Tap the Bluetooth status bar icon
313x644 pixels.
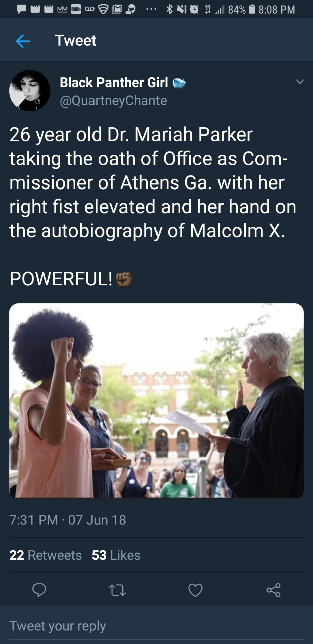(x=170, y=9)
